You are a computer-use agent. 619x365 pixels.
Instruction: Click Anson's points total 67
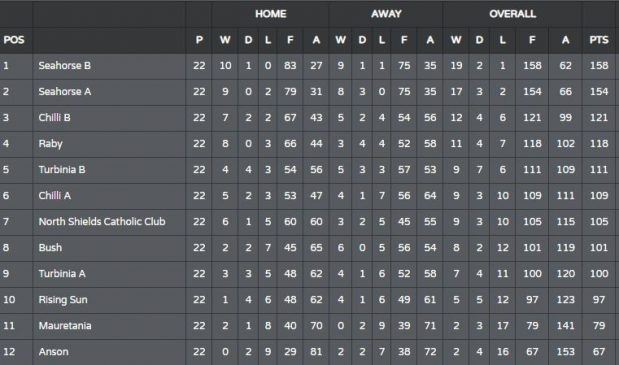click(599, 352)
